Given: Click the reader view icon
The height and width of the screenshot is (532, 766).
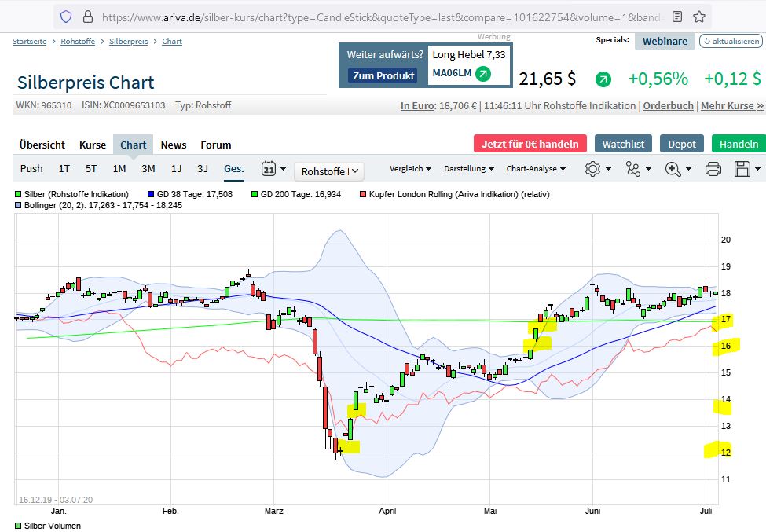Looking at the screenshot, I should tap(677, 17).
